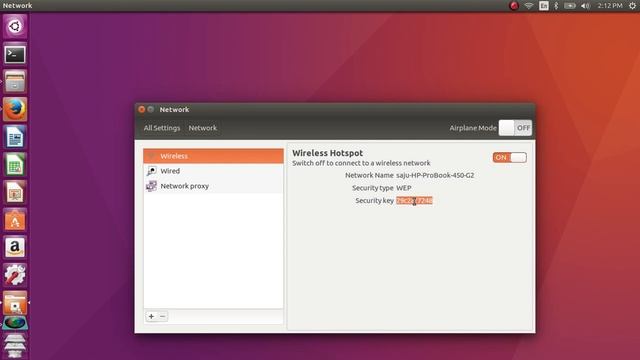Open LibreOffice Impress from the dock
Image resolution: width=640 pixels, height=360 pixels.
[15, 192]
